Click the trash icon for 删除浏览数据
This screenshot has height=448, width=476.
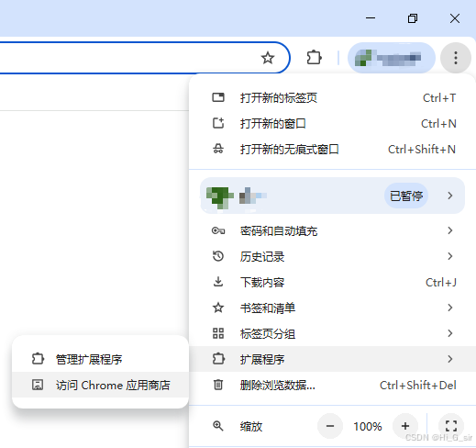pyautogui.click(x=218, y=385)
